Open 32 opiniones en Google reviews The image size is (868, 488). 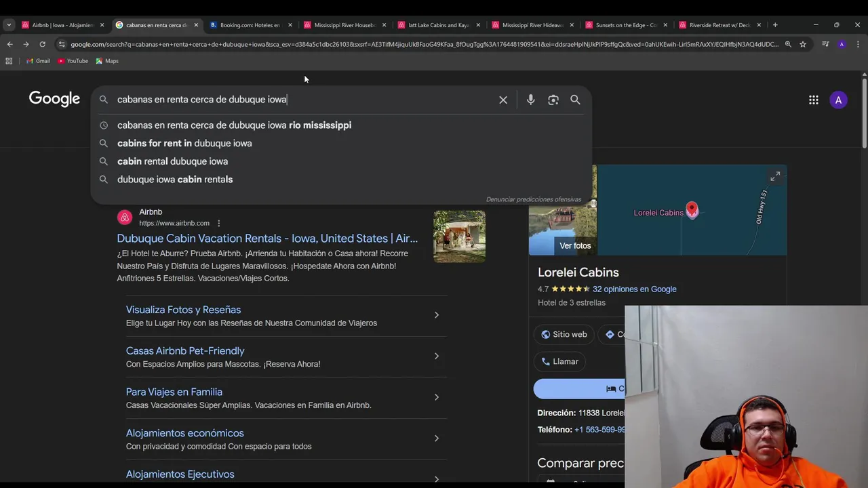click(x=634, y=289)
